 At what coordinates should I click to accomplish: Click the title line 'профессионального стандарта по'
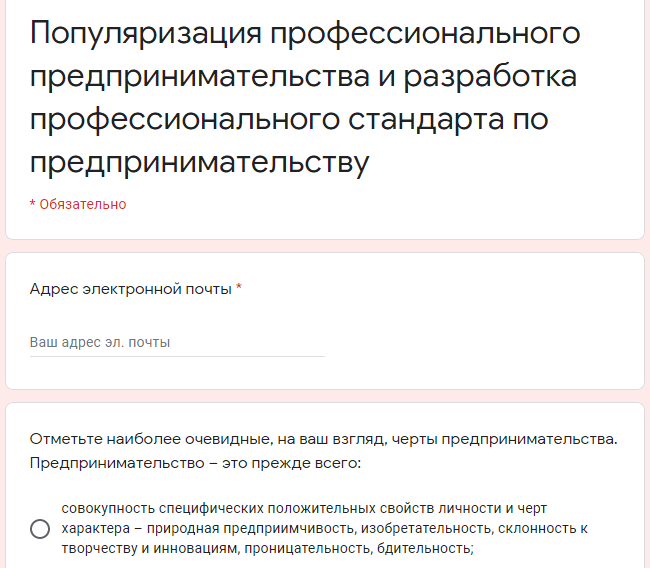click(x=289, y=120)
